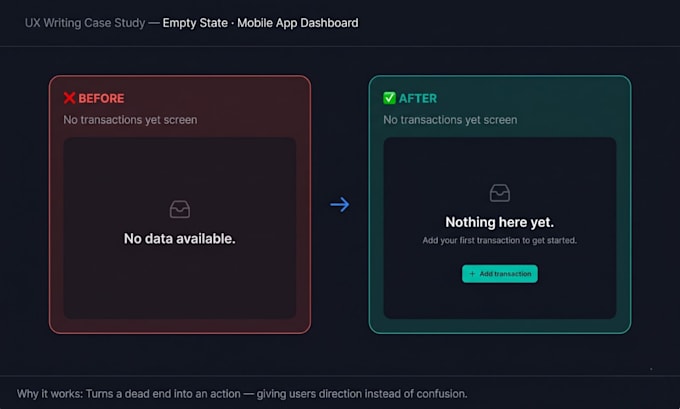680x409 pixels.
Task: Click the red border of the BEFORE card
Action: pyautogui.click(x=50, y=204)
